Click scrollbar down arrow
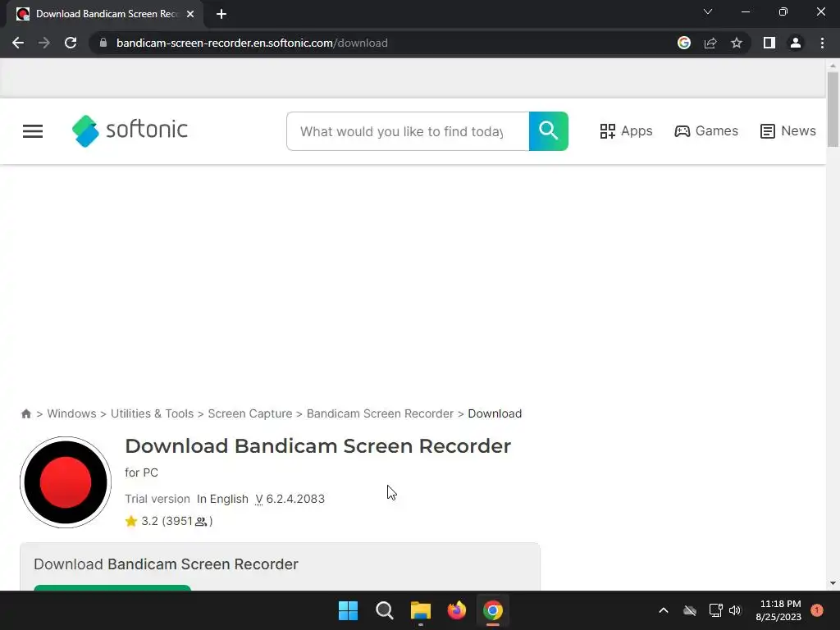 click(833, 583)
